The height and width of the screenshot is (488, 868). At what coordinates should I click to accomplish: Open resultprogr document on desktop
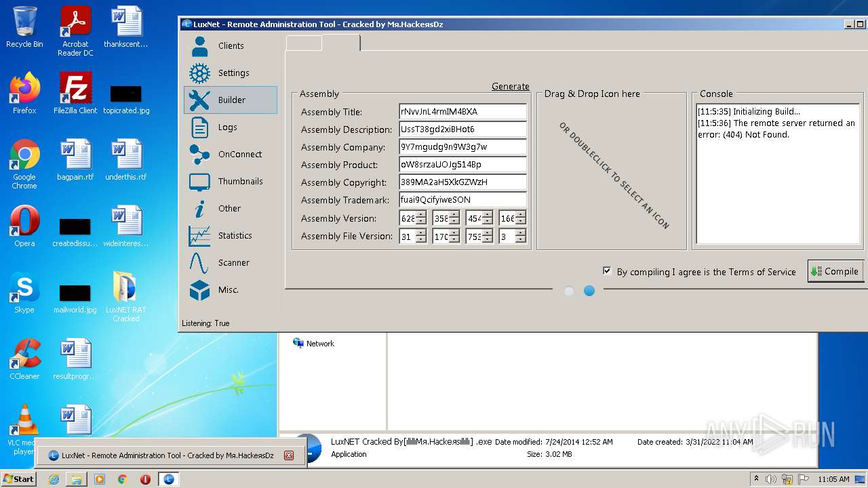point(75,359)
